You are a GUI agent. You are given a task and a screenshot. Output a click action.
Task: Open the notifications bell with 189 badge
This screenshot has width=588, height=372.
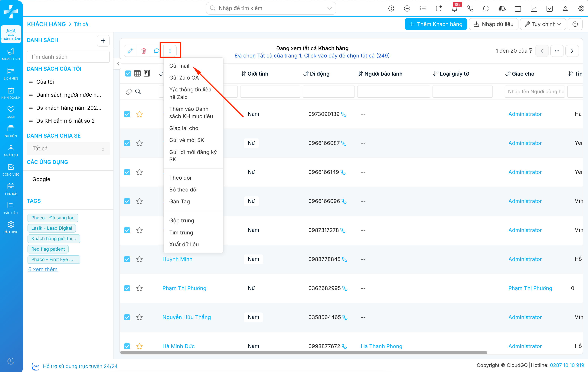tap(454, 8)
